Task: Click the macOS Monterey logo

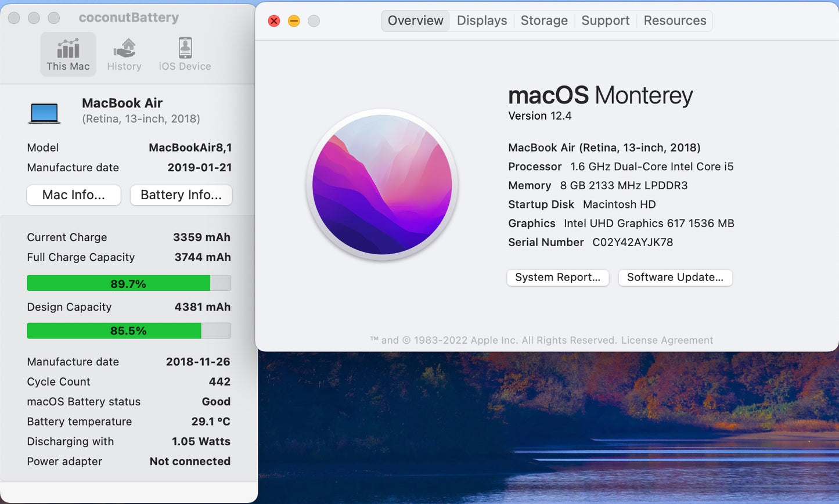Action: pyautogui.click(x=383, y=184)
